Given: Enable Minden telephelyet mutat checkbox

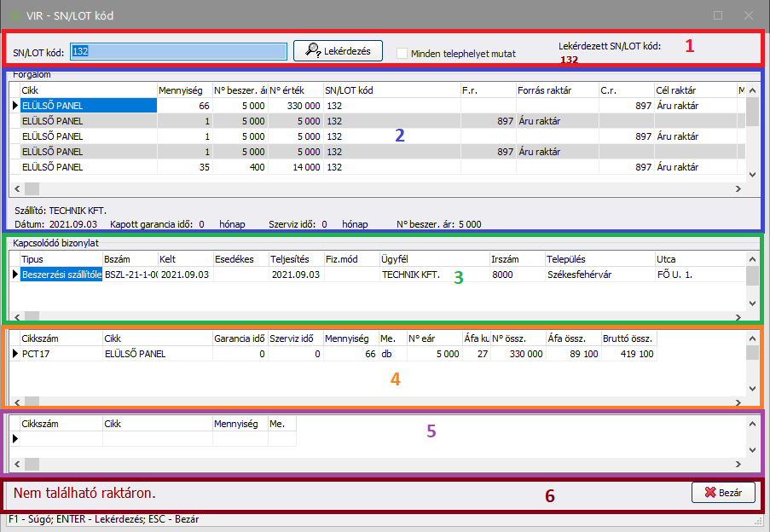Looking at the screenshot, I should pos(402,53).
